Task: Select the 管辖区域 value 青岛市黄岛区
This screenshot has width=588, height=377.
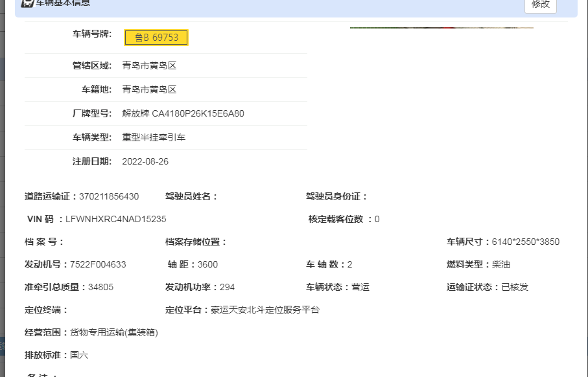Action: pyautogui.click(x=149, y=65)
